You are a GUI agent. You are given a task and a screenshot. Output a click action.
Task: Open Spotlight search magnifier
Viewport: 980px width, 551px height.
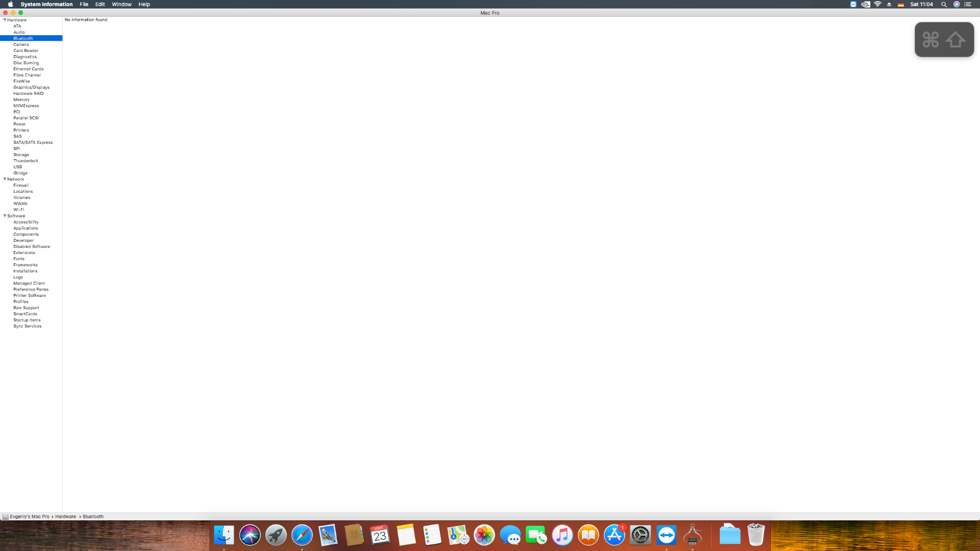pyautogui.click(x=944, y=4)
